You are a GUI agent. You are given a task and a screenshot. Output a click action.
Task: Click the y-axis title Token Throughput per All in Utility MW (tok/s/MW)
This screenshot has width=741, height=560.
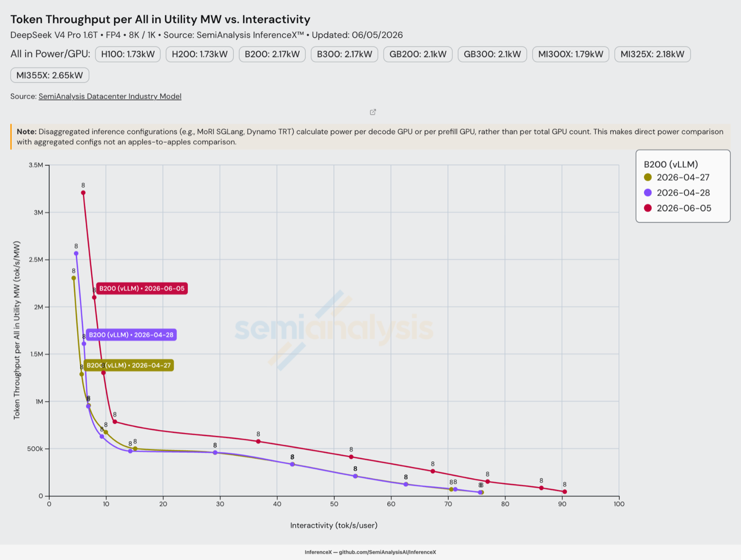tap(17, 330)
